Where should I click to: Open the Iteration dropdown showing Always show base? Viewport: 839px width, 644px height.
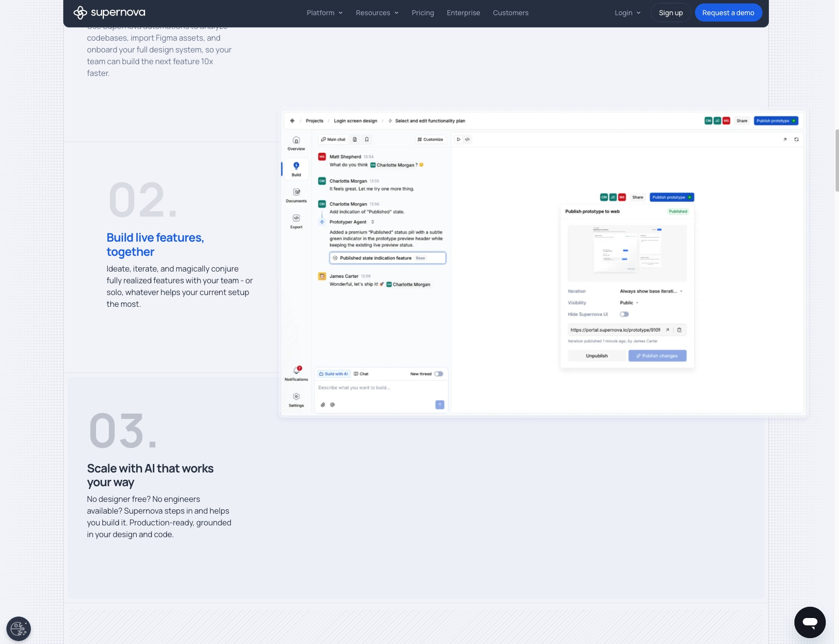coord(651,291)
